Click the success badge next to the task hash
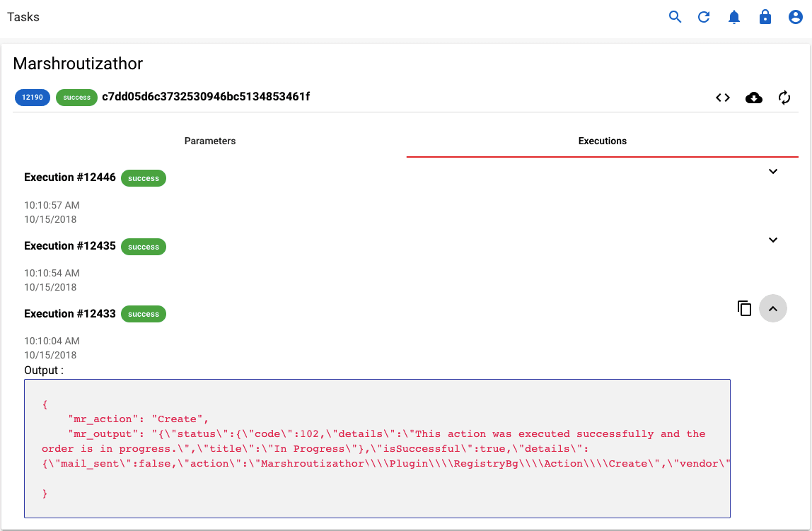The image size is (812, 531). coord(76,98)
